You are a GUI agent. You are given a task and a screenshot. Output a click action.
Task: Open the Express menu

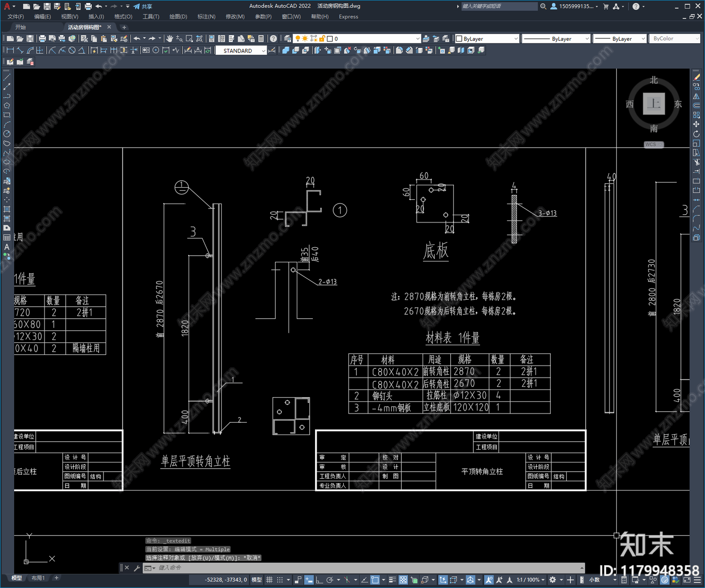coord(349,17)
